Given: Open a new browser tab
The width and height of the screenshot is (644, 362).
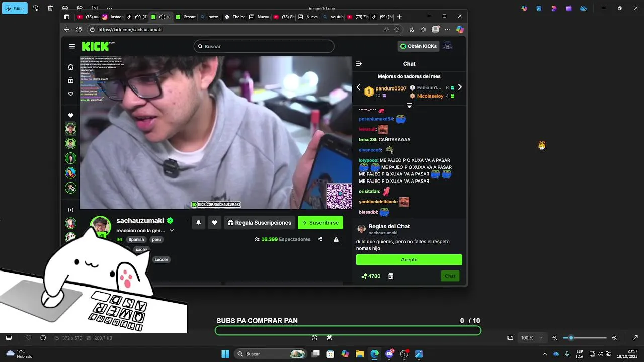Looking at the screenshot, I should coord(399,17).
